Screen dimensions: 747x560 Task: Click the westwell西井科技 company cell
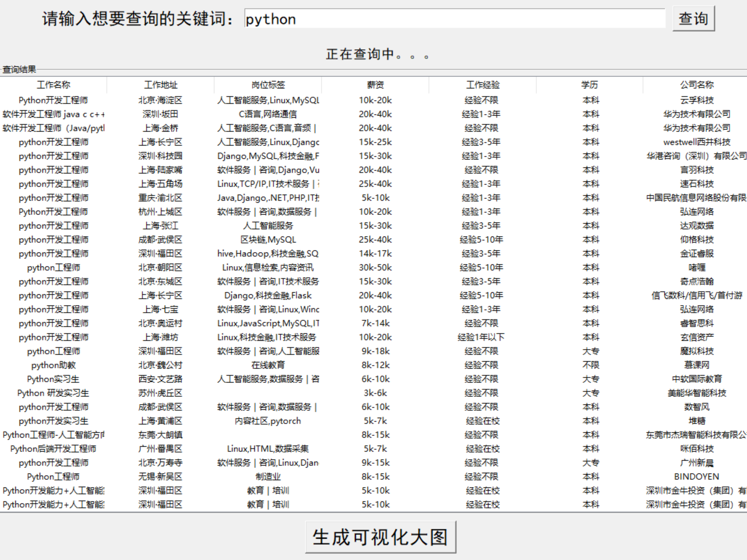pyautogui.click(x=696, y=142)
